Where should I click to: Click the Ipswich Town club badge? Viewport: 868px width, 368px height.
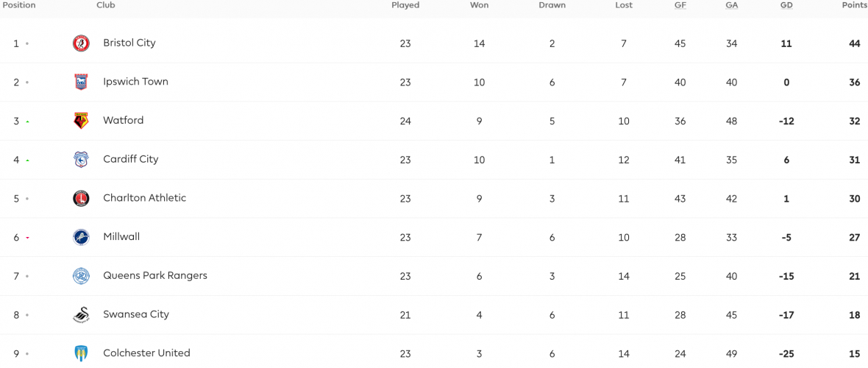pos(82,82)
